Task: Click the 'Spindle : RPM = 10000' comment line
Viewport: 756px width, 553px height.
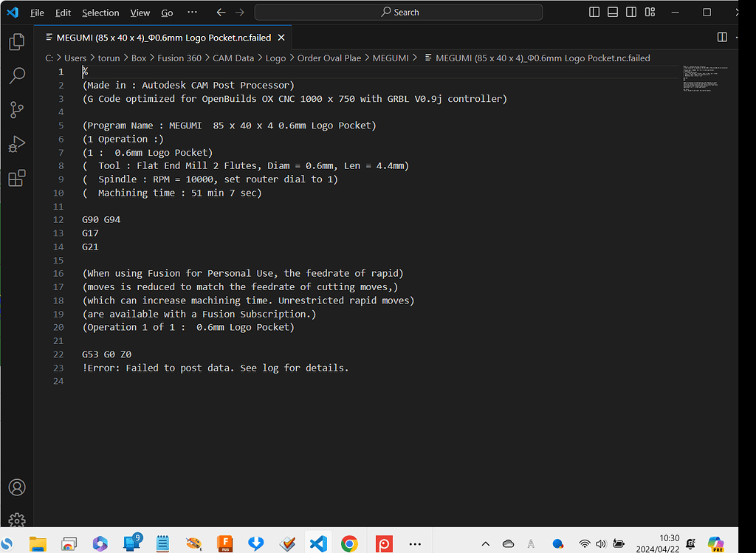Action: 210,179
